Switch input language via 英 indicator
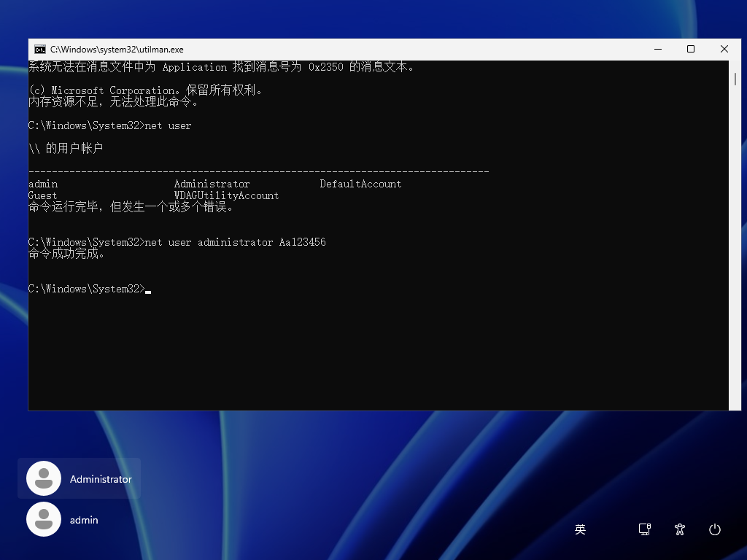Viewport: 747px width, 560px height. coord(580,529)
